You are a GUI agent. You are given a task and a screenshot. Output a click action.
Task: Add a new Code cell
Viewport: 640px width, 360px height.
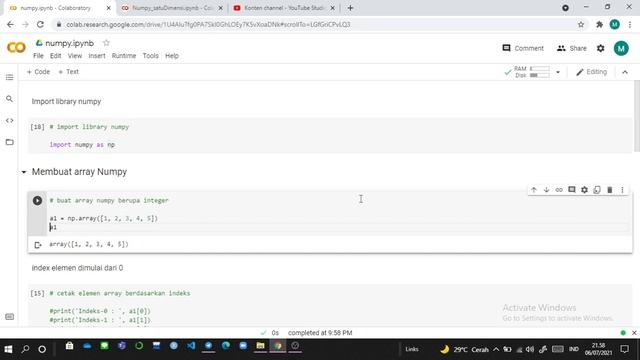38,72
